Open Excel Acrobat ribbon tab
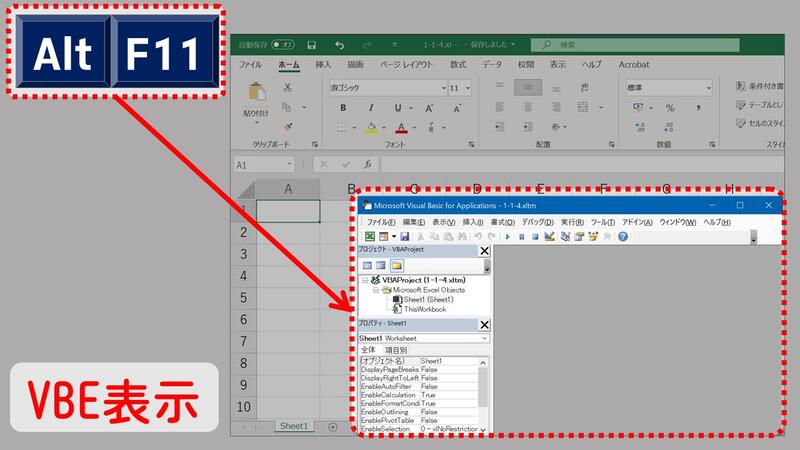800x450 pixels. [x=634, y=64]
